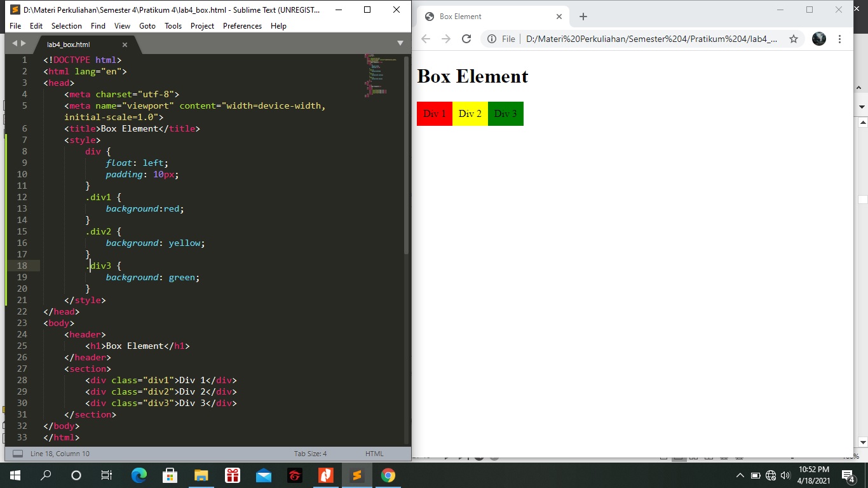Click the Garena icon in the taskbar

point(295,475)
